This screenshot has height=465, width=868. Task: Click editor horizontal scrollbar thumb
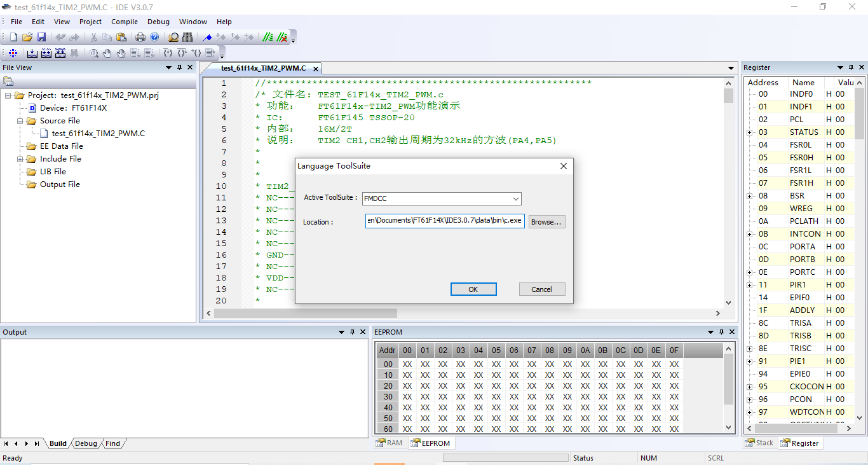click(306, 313)
